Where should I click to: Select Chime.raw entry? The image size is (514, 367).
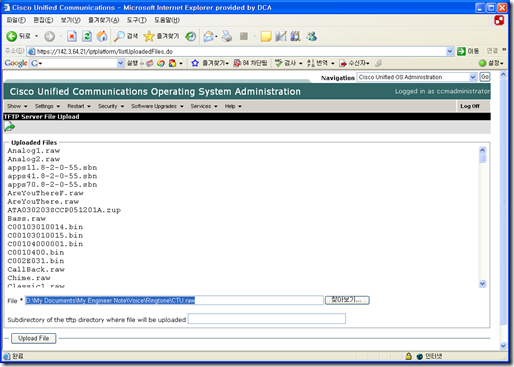click(x=29, y=278)
